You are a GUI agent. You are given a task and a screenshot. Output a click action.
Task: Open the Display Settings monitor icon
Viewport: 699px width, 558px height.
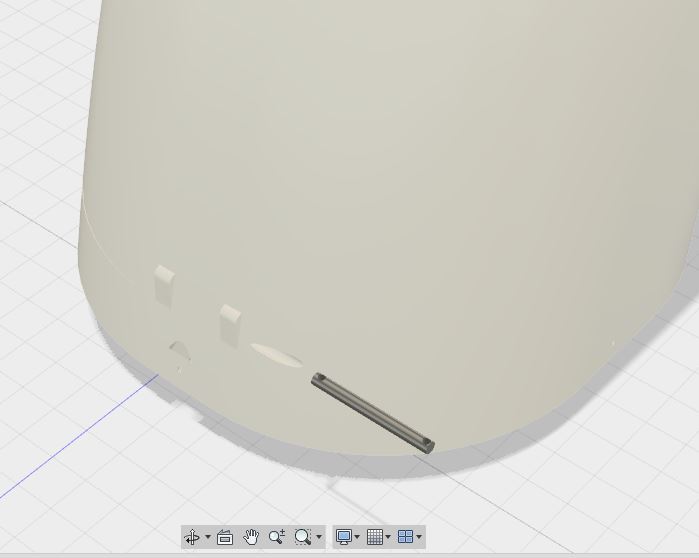(344, 537)
